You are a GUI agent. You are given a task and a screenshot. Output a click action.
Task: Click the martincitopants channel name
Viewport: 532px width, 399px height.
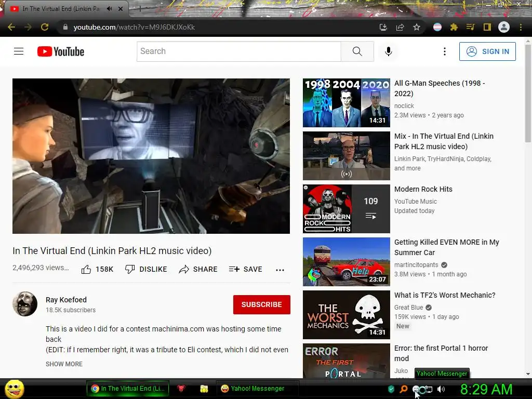416,264
